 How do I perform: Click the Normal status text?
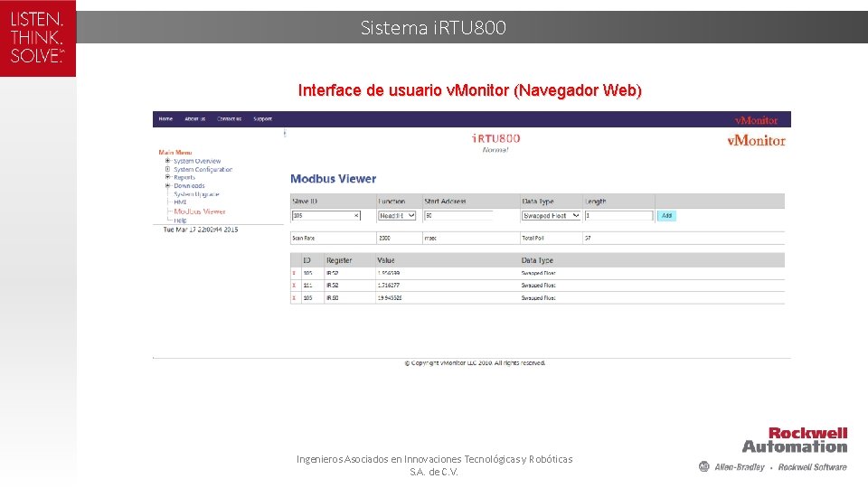pyautogui.click(x=495, y=150)
